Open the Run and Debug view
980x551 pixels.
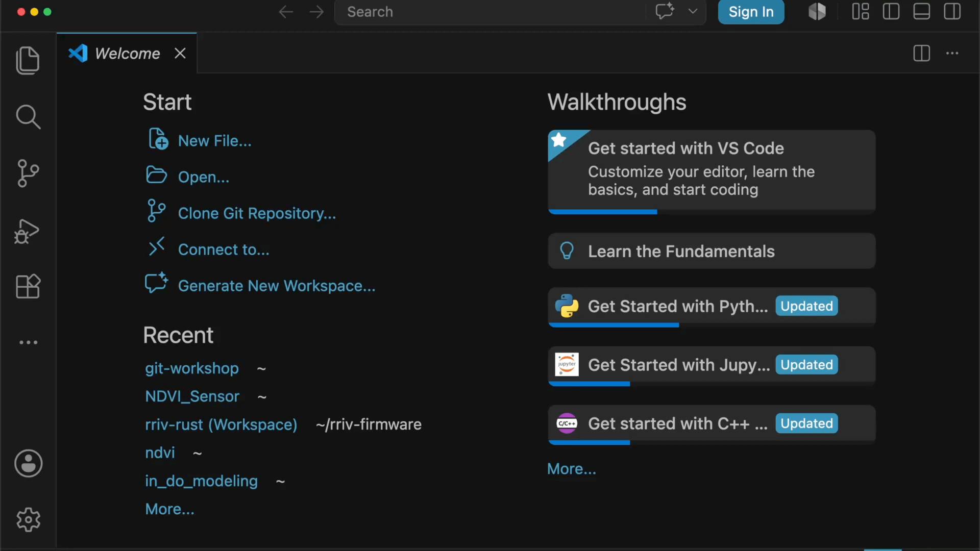(x=27, y=231)
